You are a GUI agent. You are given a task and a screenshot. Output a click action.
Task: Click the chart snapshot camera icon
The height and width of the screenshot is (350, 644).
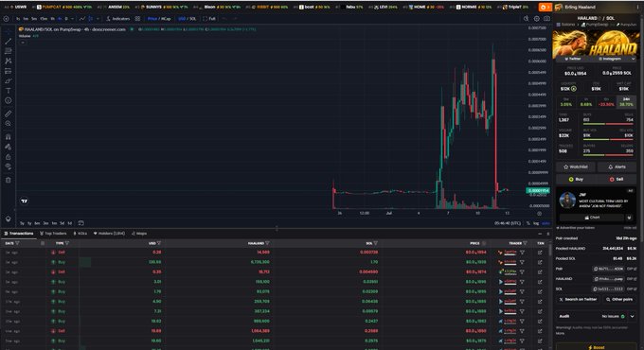tap(546, 19)
